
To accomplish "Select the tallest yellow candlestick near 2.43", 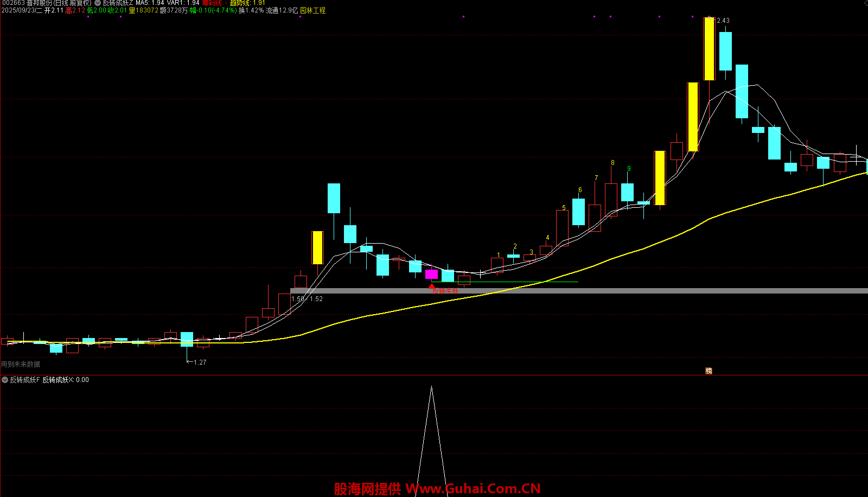I will (x=709, y=49).
